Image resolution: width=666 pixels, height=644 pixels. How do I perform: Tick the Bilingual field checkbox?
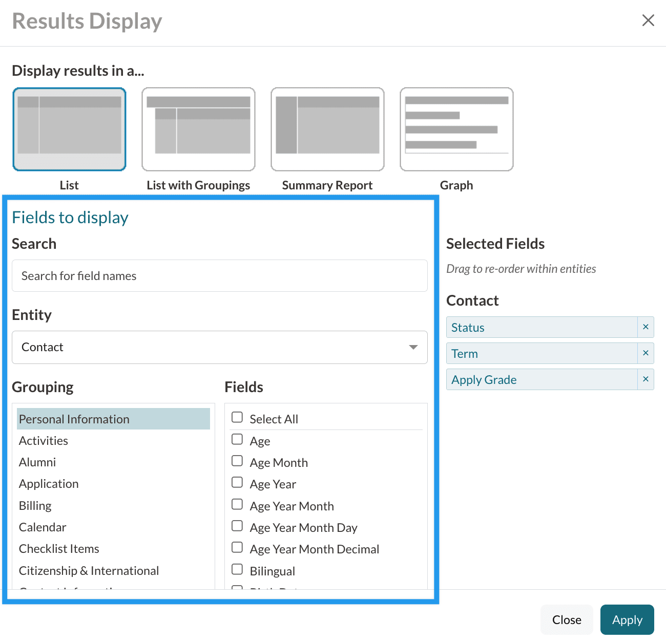click(237, 570)
